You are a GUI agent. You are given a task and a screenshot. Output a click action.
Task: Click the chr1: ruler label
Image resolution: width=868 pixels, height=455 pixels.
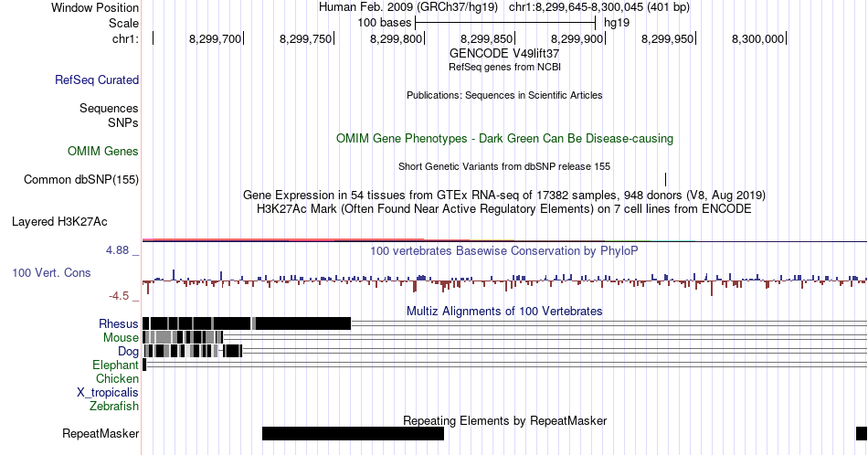point(125,38)
